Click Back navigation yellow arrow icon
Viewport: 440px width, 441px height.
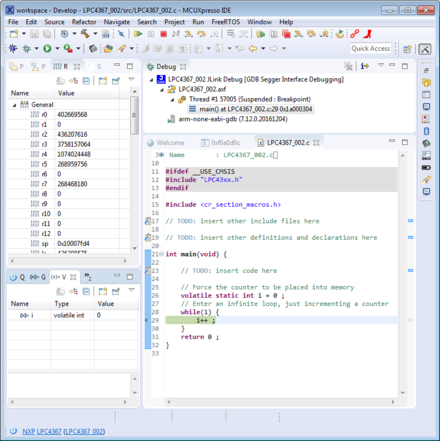coord(253,49)
